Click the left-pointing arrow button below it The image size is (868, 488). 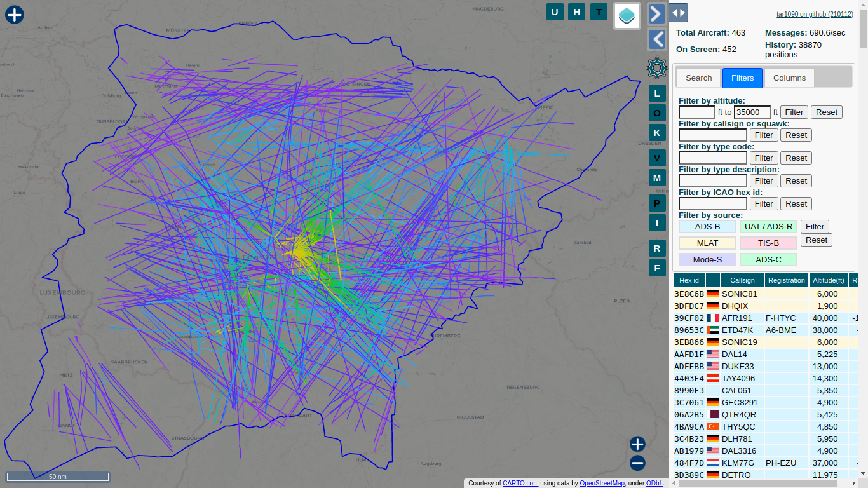656,39
